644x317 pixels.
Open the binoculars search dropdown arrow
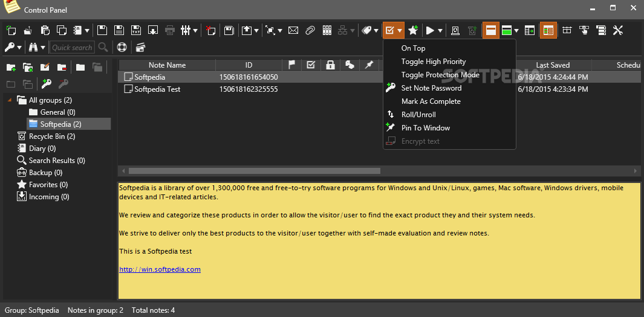(x=43, y=48)
